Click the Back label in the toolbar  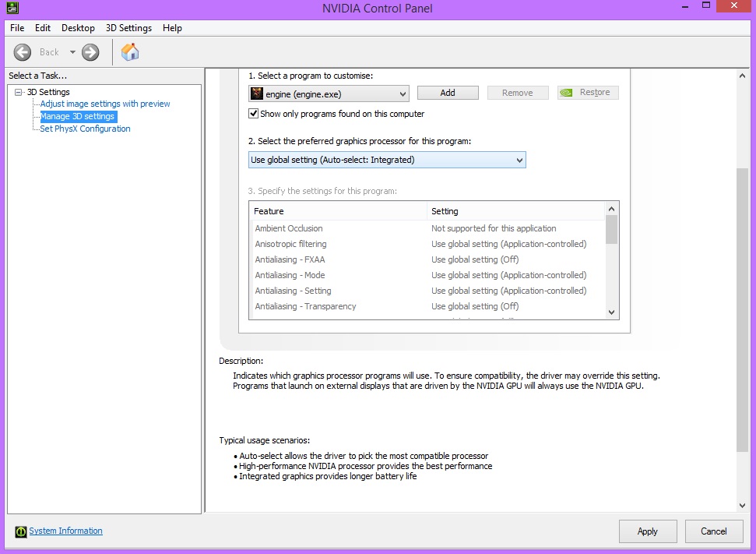point(49,52)
